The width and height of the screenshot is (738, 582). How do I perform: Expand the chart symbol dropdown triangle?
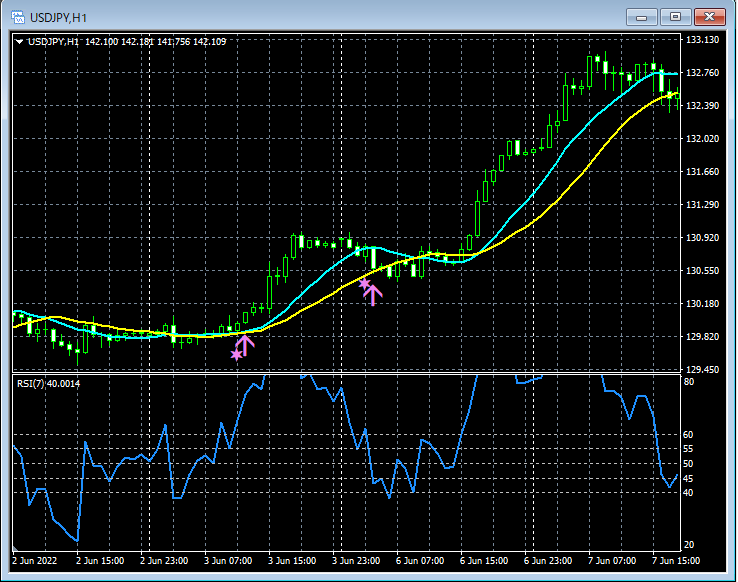click(19, 42)
